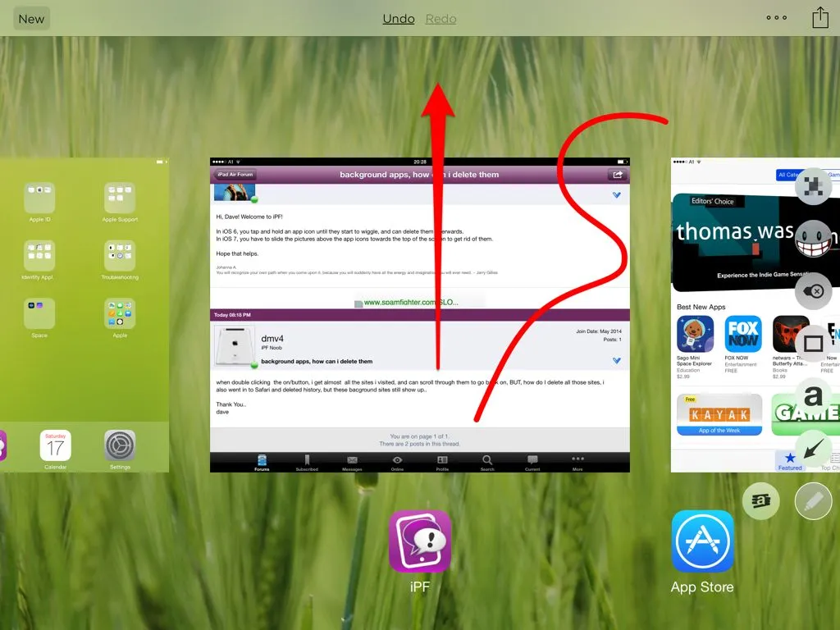
Task: Tap the pen marker tool button
Action: click(x=813, y=500)
